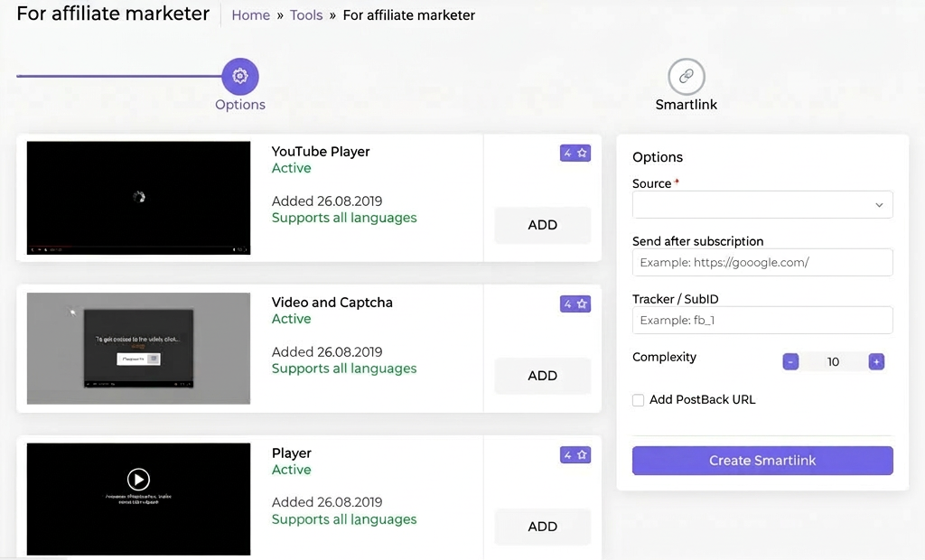Focus the Tracker / SubID field
The width and height of the screenshot is (925, 560).
[x=762, y=321]
